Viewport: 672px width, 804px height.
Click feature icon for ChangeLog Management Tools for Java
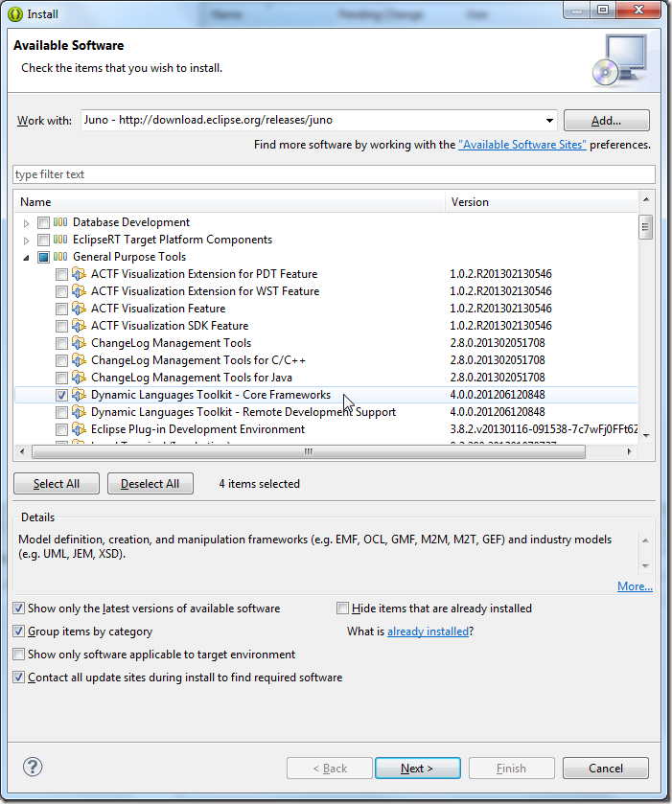click(x=79, y=378)
